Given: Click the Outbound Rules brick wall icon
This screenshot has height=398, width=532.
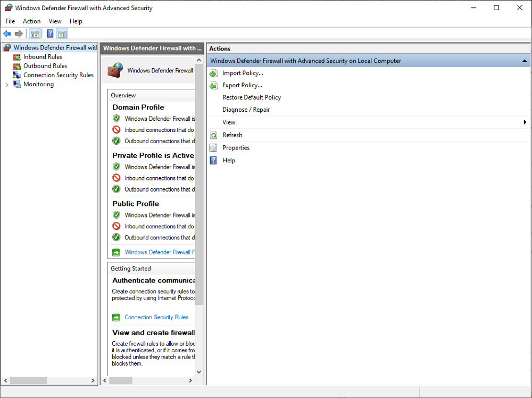Looking at the screenshot, I should coord(16,66).
